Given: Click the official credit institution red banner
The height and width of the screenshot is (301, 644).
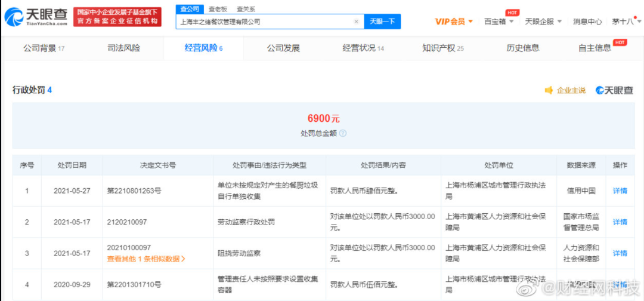Looking at the screenshot, I should tap(118, 17).
